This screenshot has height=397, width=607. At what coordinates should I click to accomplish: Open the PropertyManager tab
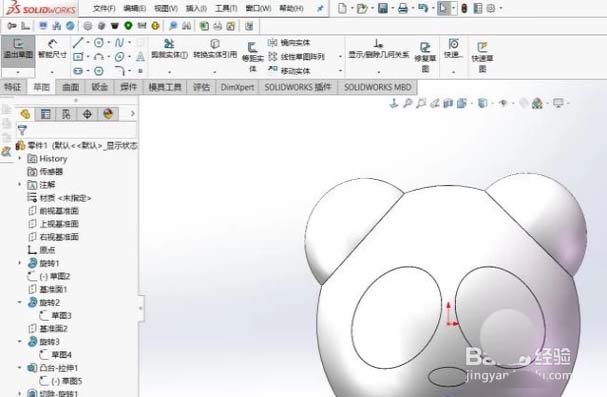coord(46,114)
